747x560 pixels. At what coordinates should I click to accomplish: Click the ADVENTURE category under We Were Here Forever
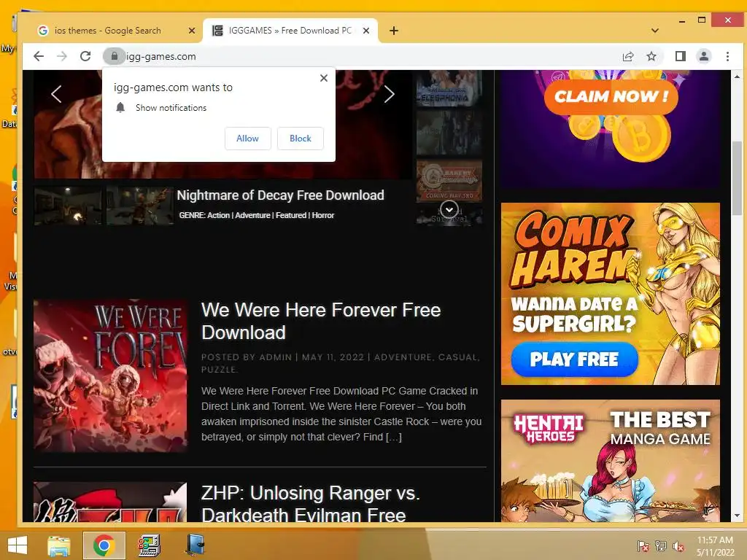coord(403,357)
